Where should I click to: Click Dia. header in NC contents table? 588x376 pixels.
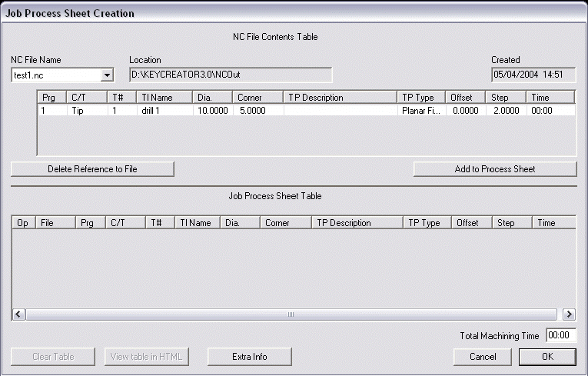click(213, 98)
